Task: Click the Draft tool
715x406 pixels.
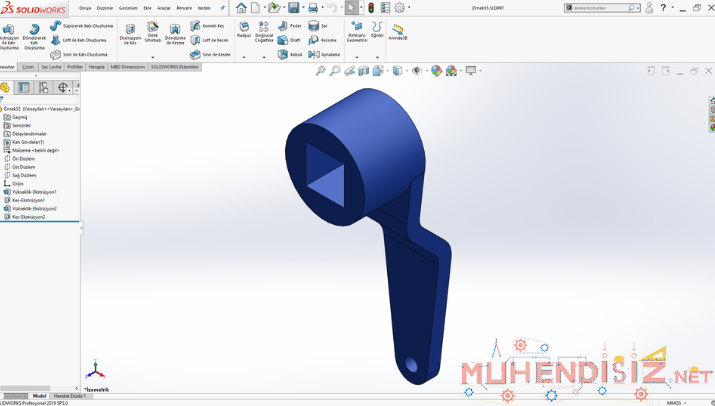Action: (289, 40)
